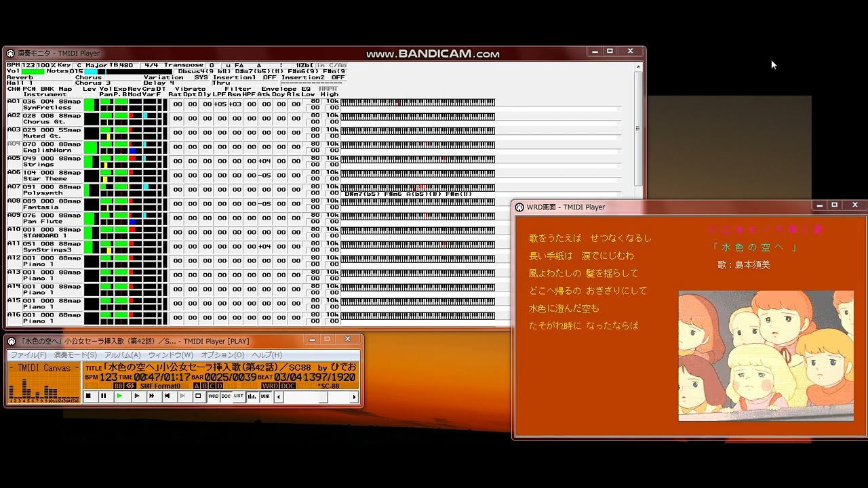This screenshot has height=488, width=868.
Task: Select channel A08 Fantasia row
Action: pyautogui.click(x=45, y=204)
